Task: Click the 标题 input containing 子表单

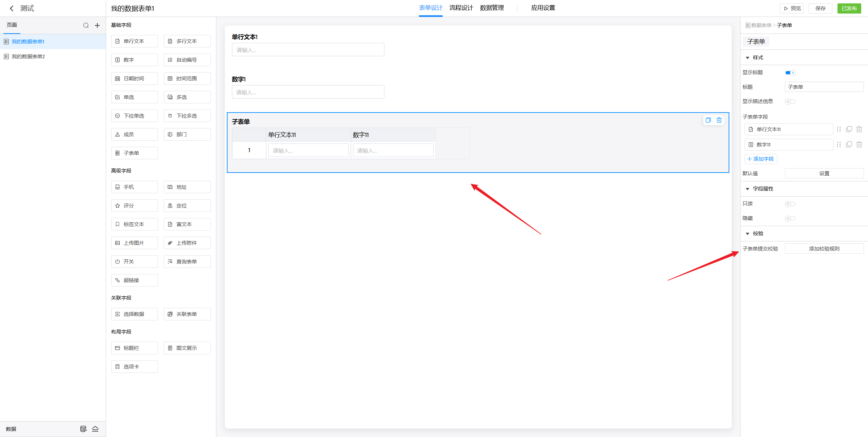Action: [824, 87]
